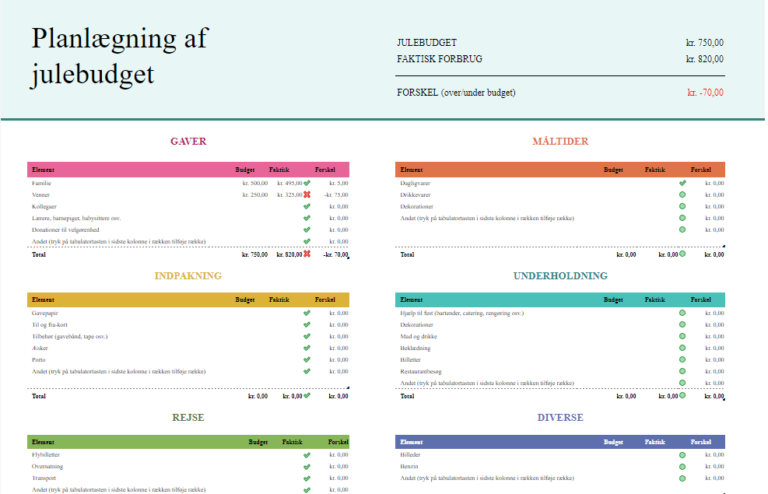
Task: Select the JULEBUDGET amount kr. 750,00
Action: pyautogui.click(x=704, y=42)
